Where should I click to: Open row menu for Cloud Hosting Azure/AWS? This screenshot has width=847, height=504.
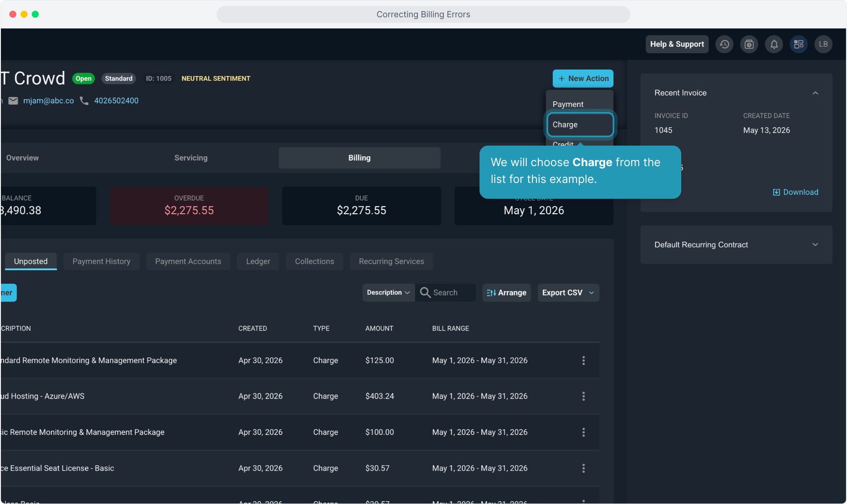pyautogui.click(x=583, y=396)
